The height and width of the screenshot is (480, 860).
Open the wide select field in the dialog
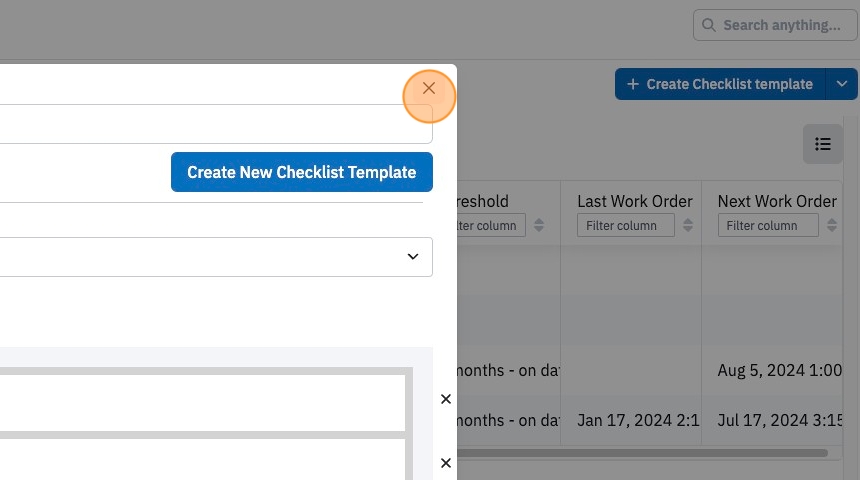(216, 257)
